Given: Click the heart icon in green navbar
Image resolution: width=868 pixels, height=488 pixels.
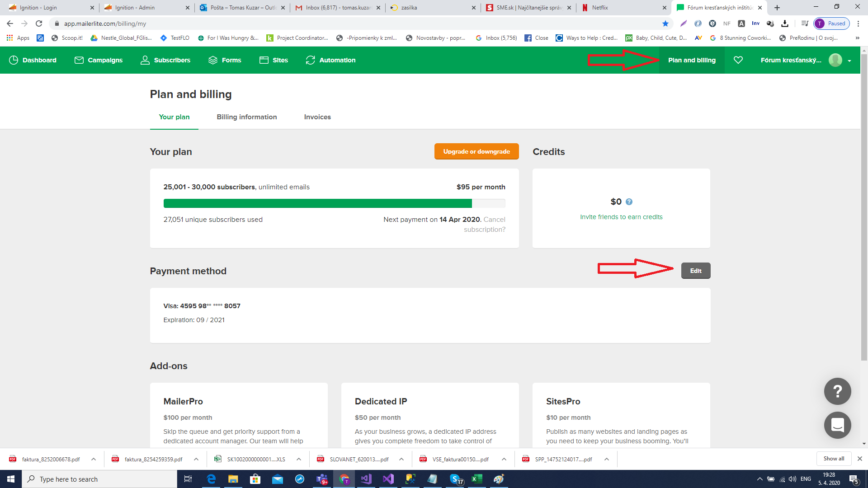Looking at the screenshot, I should click(738, 60).
